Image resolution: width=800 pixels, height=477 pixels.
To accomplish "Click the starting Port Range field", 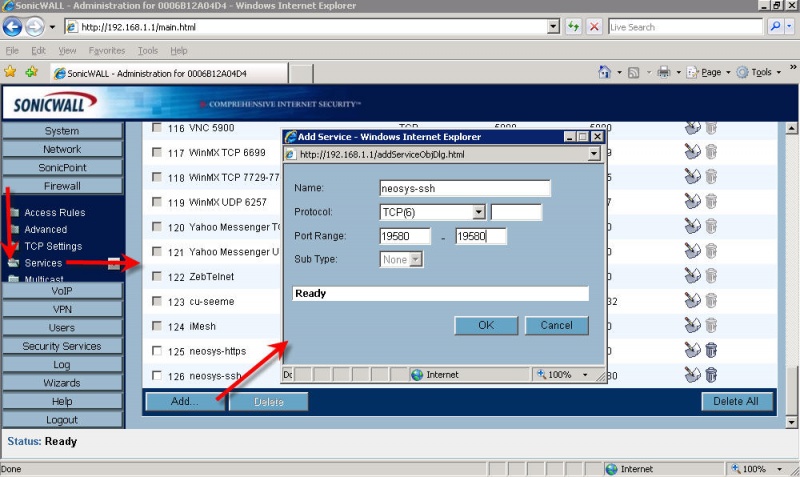I will (405, 236).
